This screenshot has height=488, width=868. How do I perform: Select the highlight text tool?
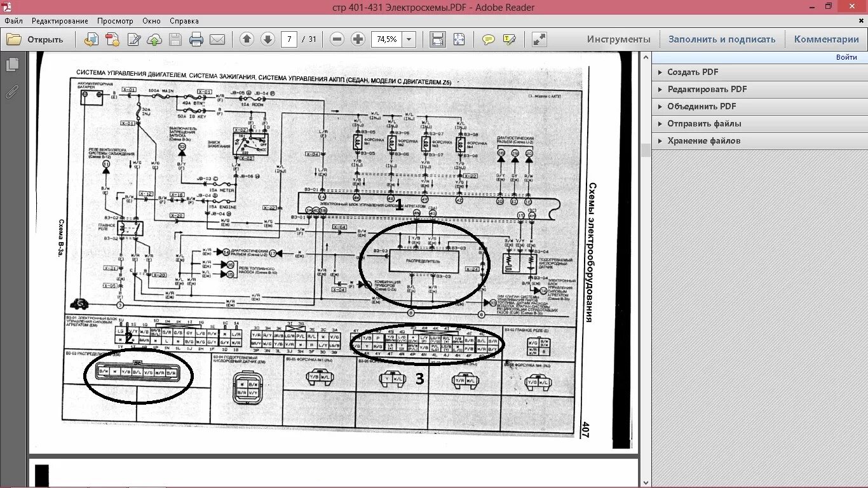[509, 39]
